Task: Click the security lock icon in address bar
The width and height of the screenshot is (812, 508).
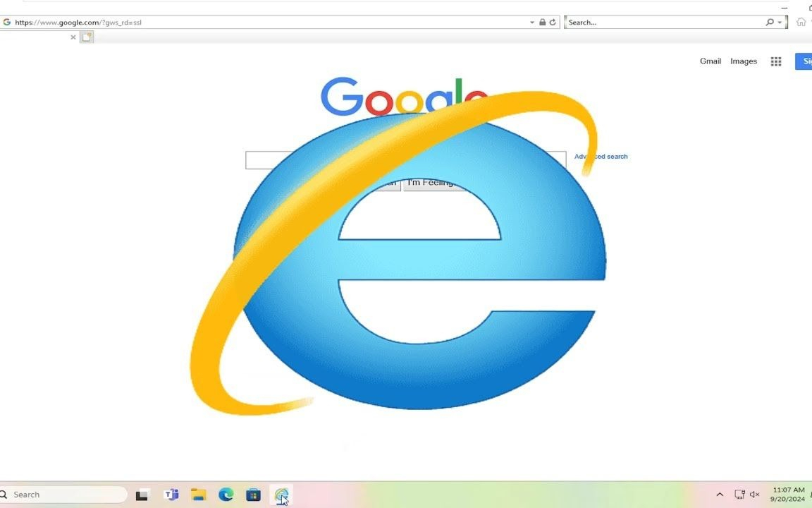Action: coord(542,23)
